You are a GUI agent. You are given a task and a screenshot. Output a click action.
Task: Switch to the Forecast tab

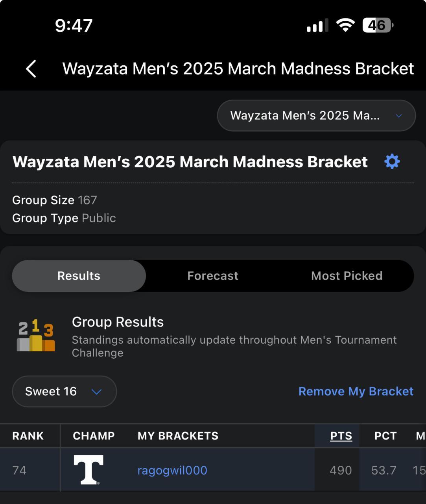click(213, 276)
